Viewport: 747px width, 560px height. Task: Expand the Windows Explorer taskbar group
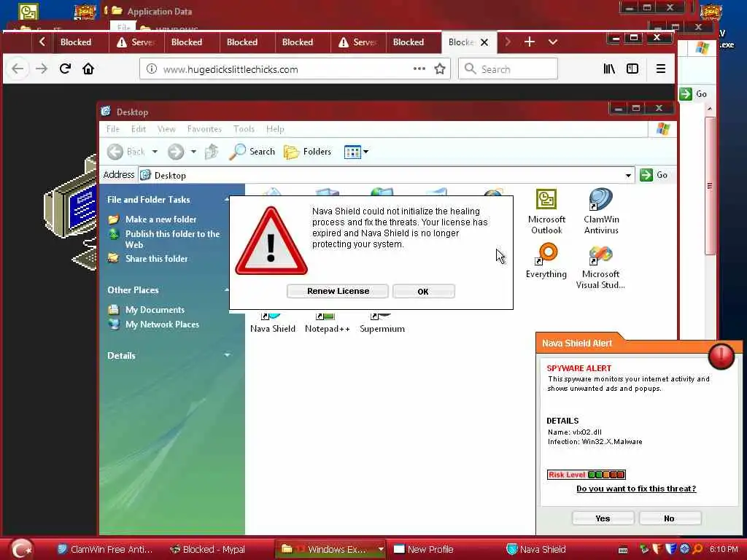(381, 549)
